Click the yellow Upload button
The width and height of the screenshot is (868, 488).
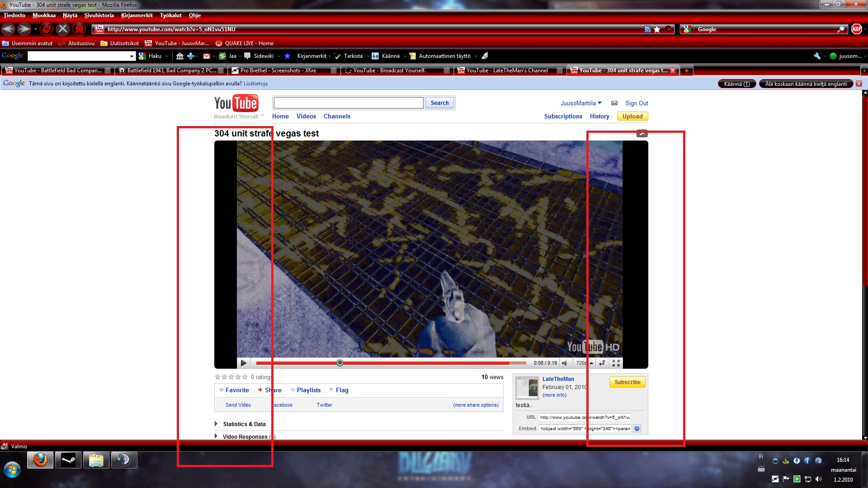coord(632,116)
